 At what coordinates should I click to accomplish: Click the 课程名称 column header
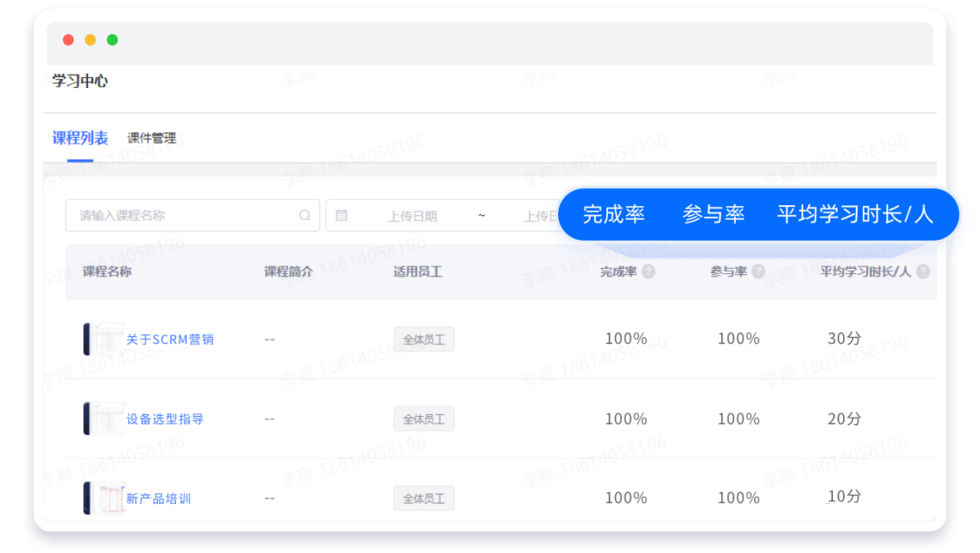(107, 272)
